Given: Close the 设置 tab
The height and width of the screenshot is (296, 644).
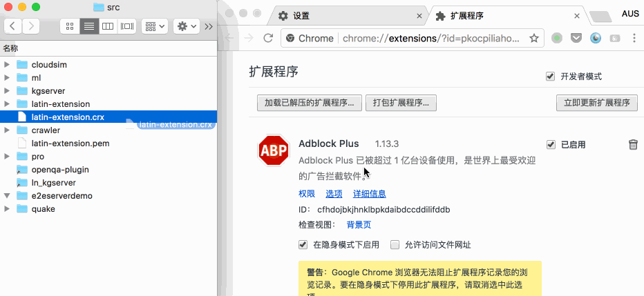Looking at the screenshot, I should 419,16.
